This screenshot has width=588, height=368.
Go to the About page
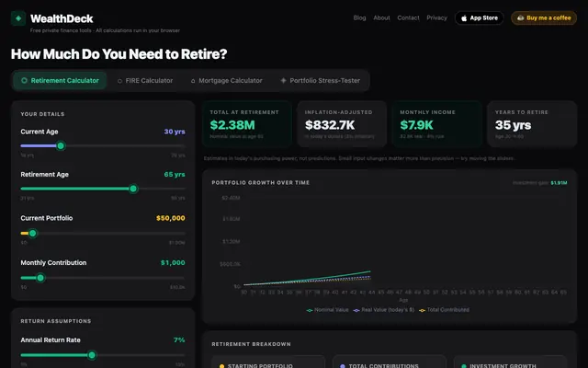coord(381,17)
